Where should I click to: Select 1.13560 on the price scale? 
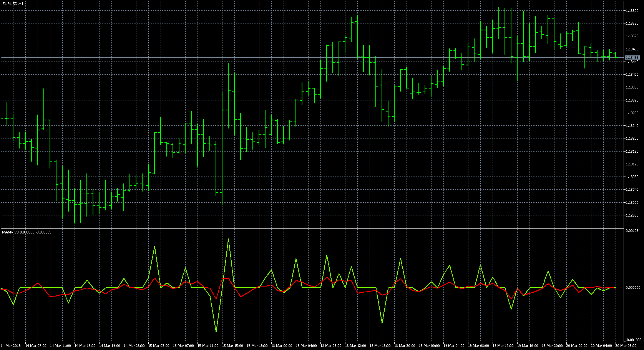tap(632, 23)
